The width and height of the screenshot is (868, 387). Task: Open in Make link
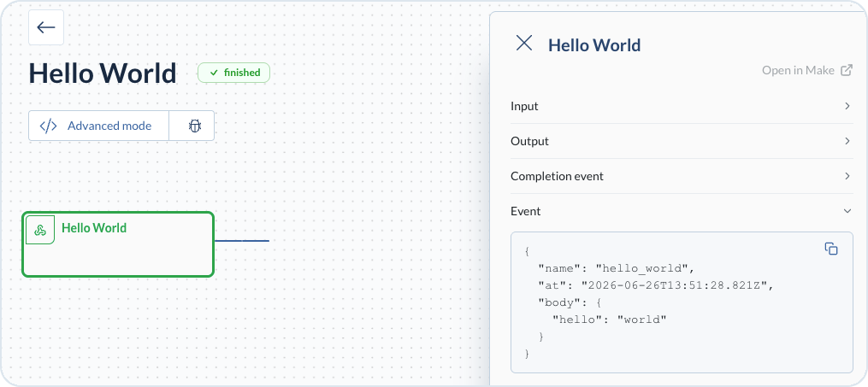(x=807, y=70)
